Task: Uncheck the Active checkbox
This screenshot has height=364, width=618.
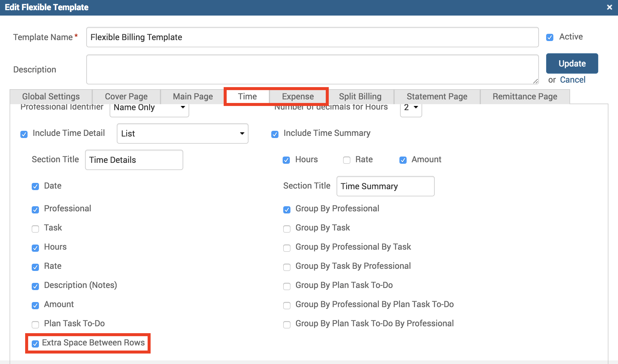Action: tap(550, 37)
